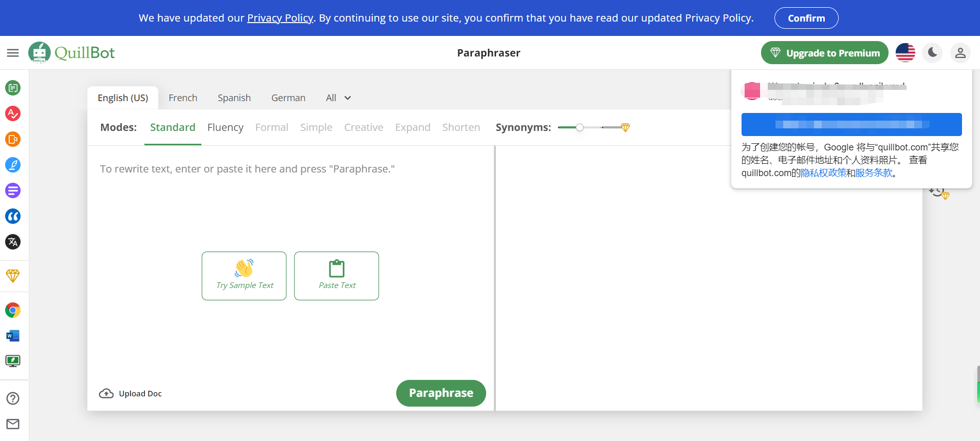Select the English (US) language tab
980x441 pixels.
123,98
